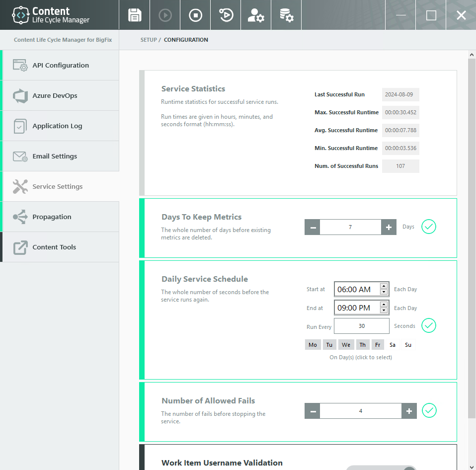Click down arrow on Start at time

384,292
